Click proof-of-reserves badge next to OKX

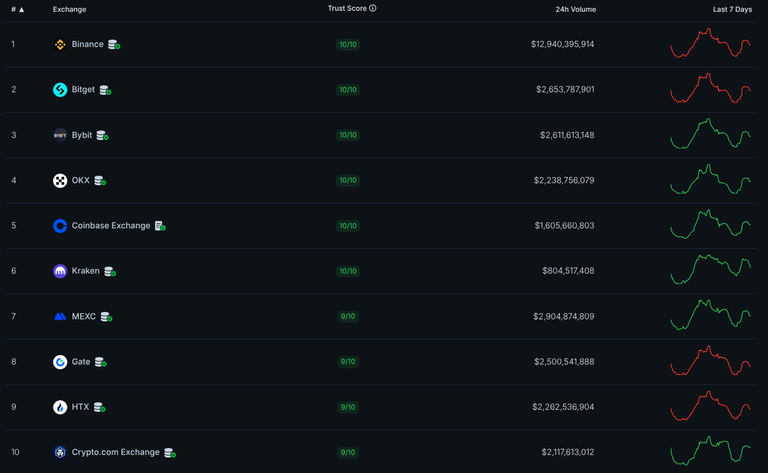point(100,181)
